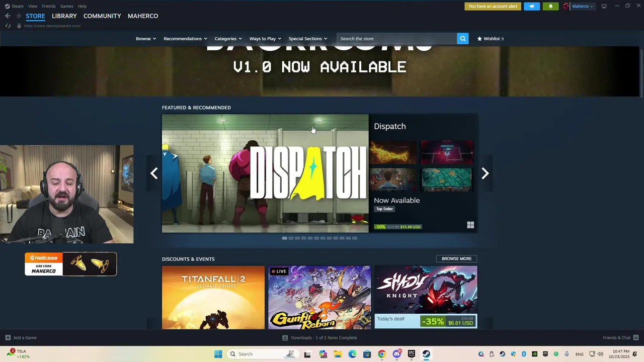Click the NVIDIA tray icon

[534, 354]
